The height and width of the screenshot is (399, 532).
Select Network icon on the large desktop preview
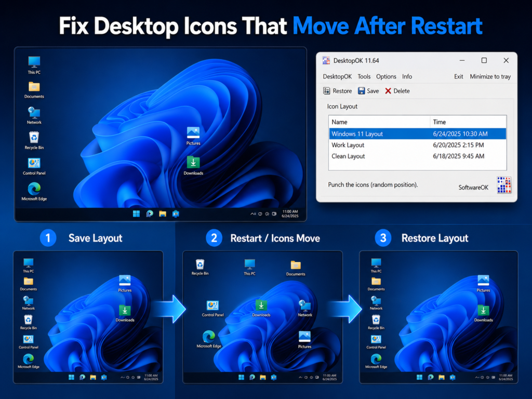[x=34, y=115]
